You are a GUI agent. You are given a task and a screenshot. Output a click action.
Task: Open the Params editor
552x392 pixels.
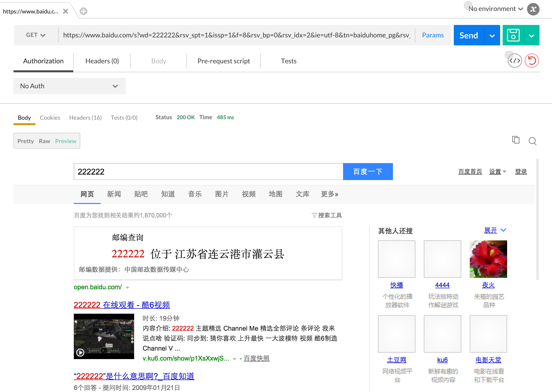[433, 35]
